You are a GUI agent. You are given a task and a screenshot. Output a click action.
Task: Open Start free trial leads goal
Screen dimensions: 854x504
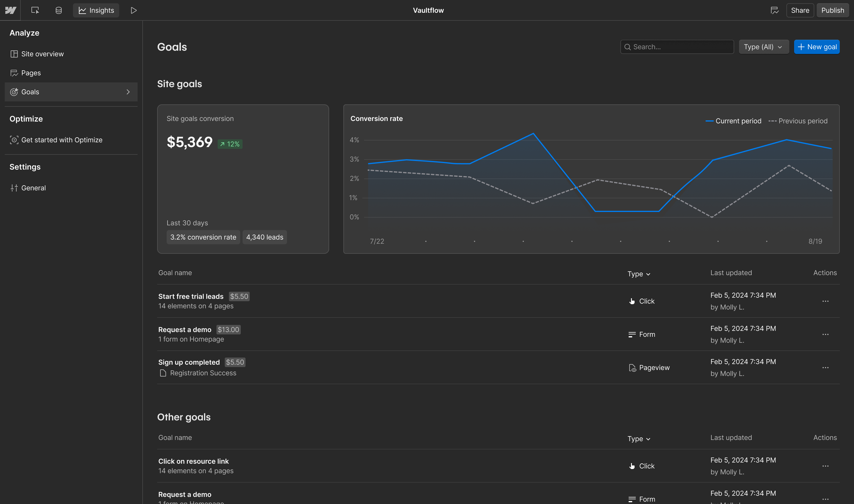191,296
